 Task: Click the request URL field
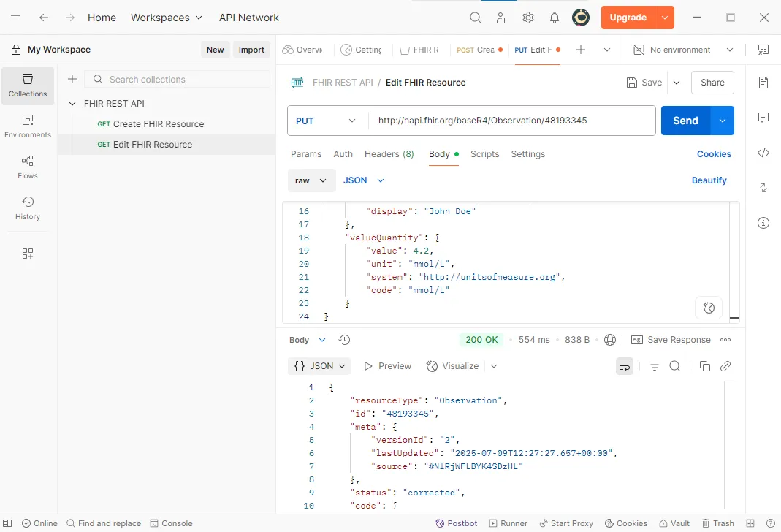(x=511, y=121)
